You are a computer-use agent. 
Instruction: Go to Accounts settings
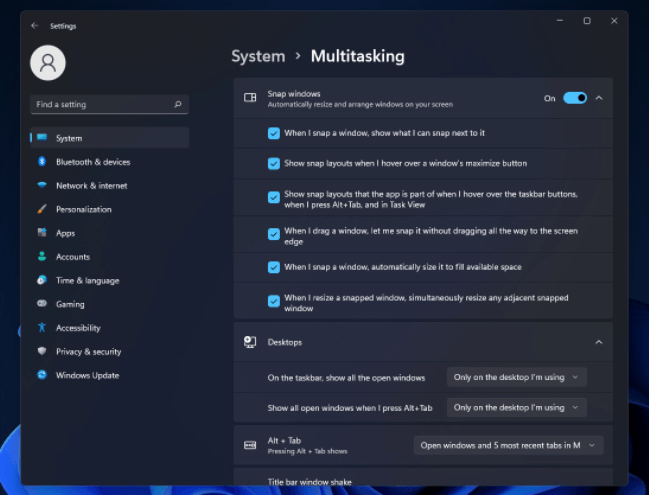tap(110, 257)
